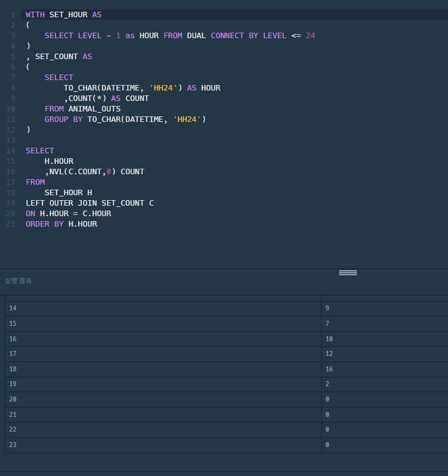
Task: Click count value 0 in hour 21 row
Action: pos(327,414)
